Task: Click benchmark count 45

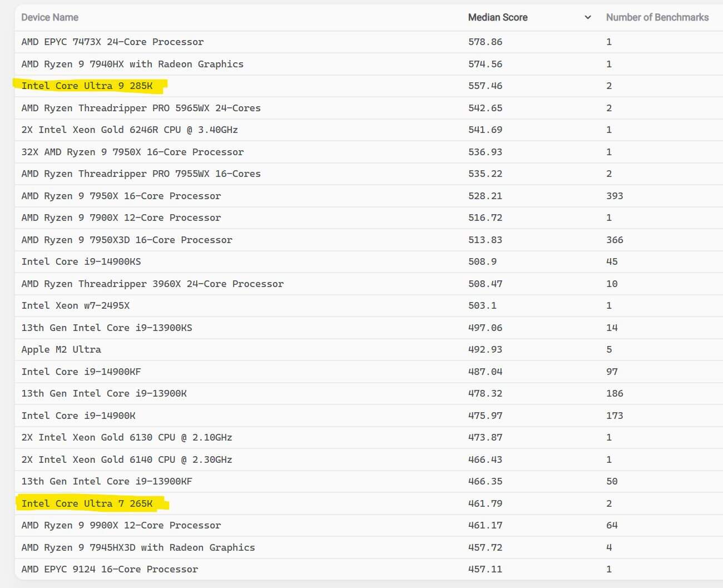Action: [612, 261]
